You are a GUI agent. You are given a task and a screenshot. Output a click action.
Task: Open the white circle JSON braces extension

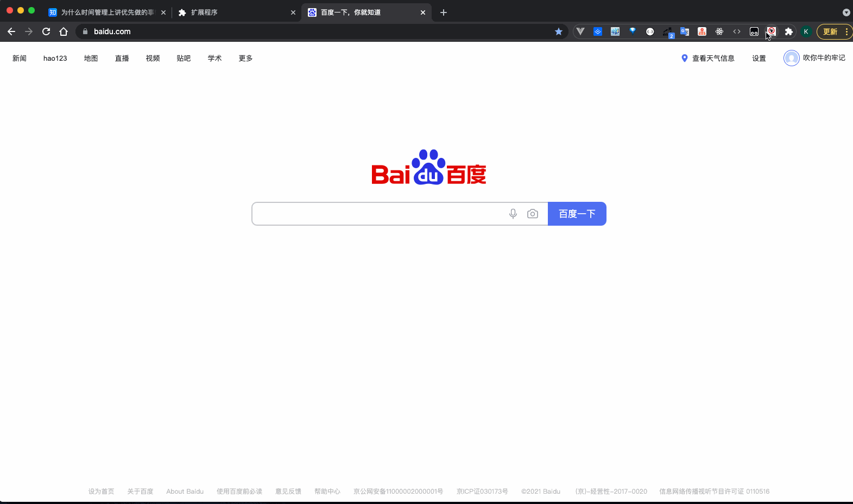(650, 31)
